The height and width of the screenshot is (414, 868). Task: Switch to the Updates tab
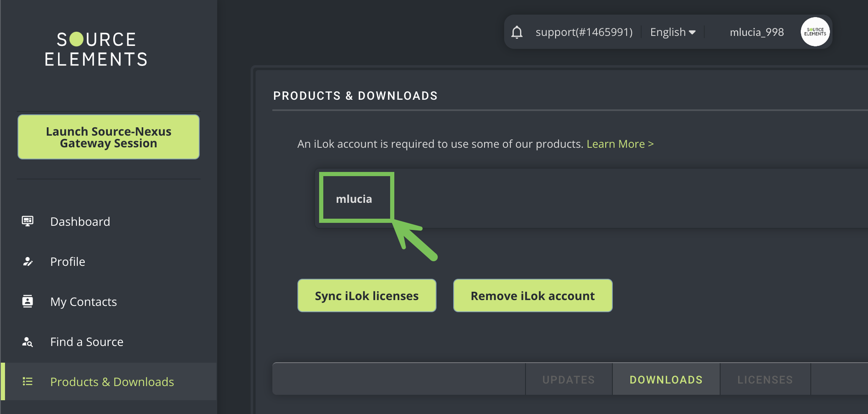coord(568,380)
